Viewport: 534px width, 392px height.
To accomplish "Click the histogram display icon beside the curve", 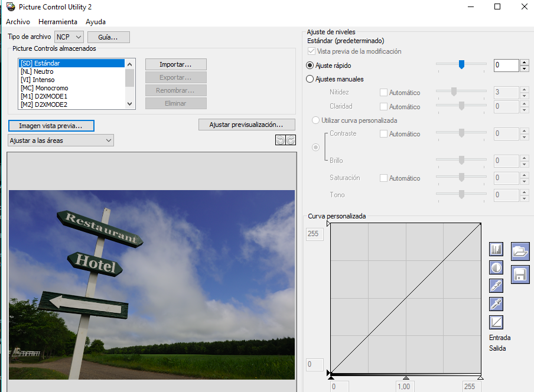I will [x=496, y=249].
